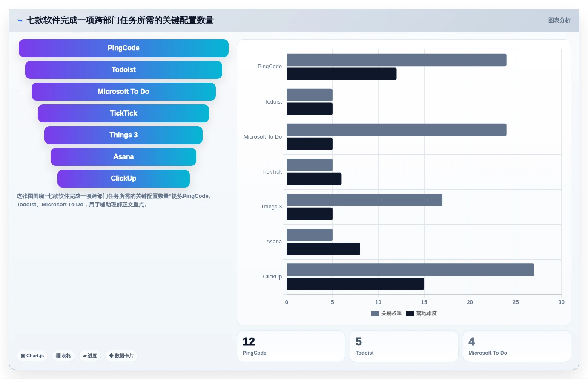Select the TickTick funnel bar
The width and height of the screenshot is (588, 379).
(x=123, y=113)
